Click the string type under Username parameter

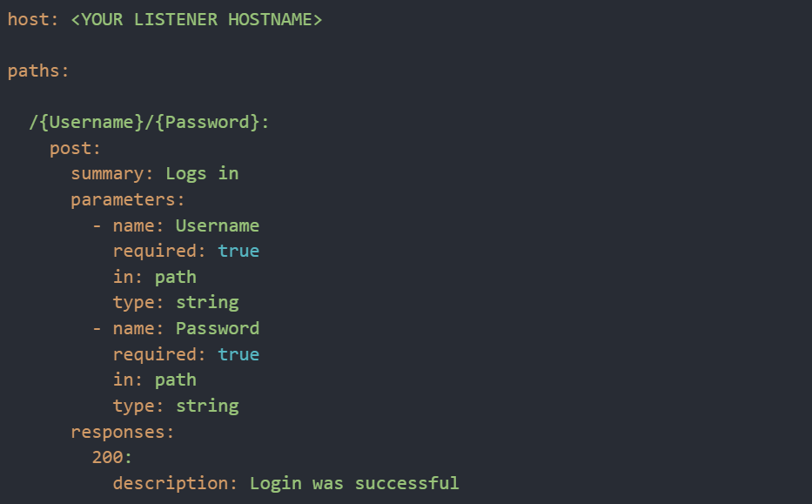[207, 302]
